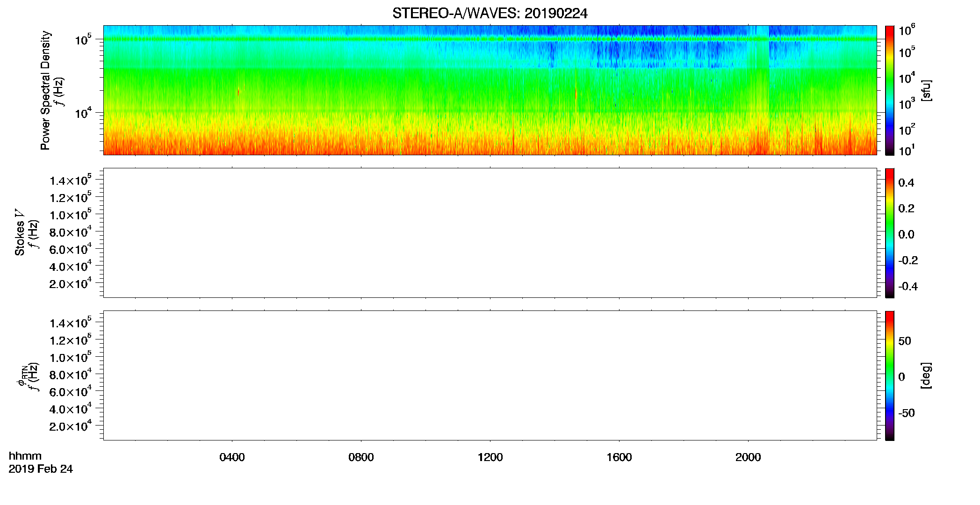Click the [sfu] units label
The width and height of the screenshot is (980, 505).
(926, 90)
